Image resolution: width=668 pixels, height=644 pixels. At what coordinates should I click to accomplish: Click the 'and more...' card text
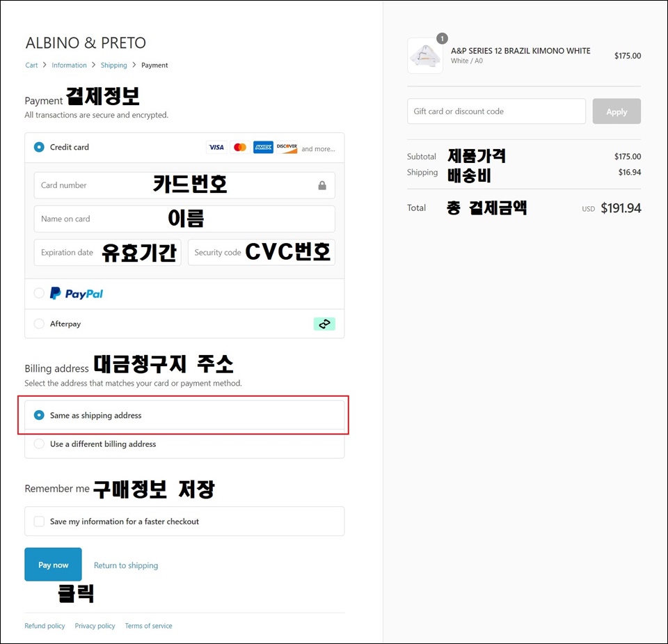[318, 149]
